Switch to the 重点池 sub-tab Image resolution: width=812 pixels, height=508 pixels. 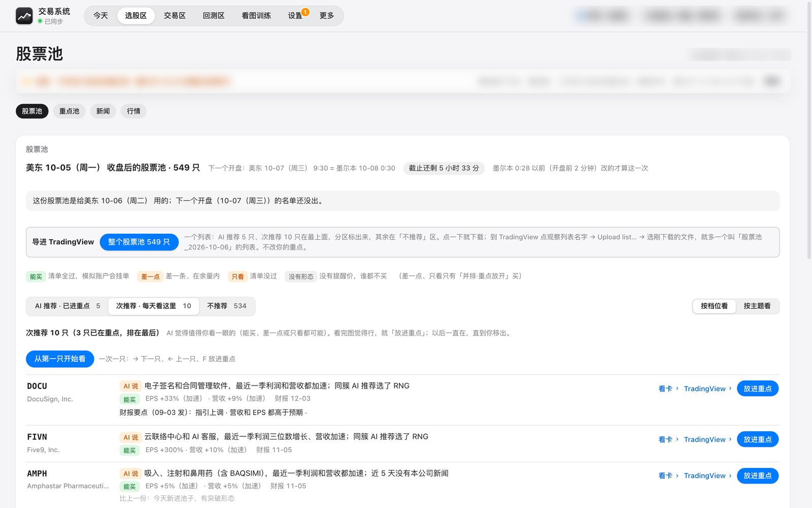pyautogui.click(x=69, y=111)
